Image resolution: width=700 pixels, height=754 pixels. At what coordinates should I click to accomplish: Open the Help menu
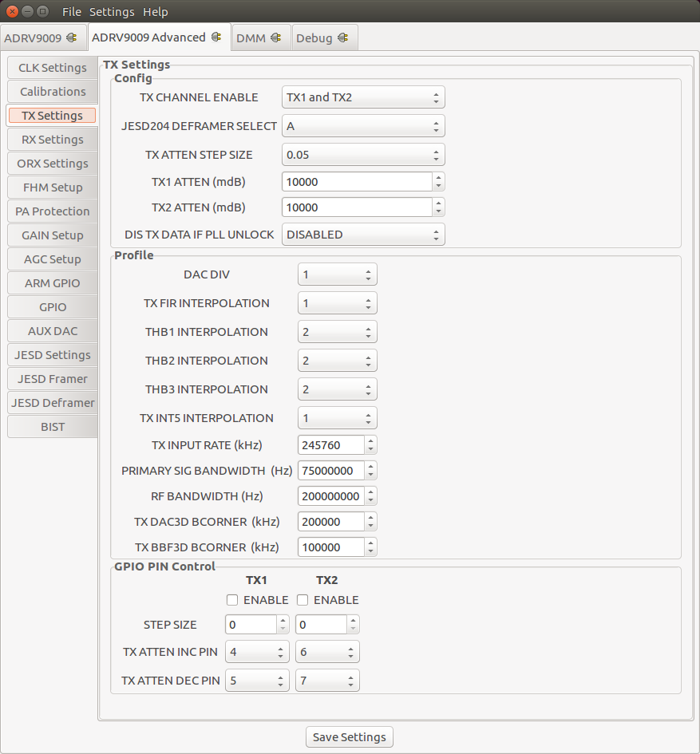[x=155, y=11]
